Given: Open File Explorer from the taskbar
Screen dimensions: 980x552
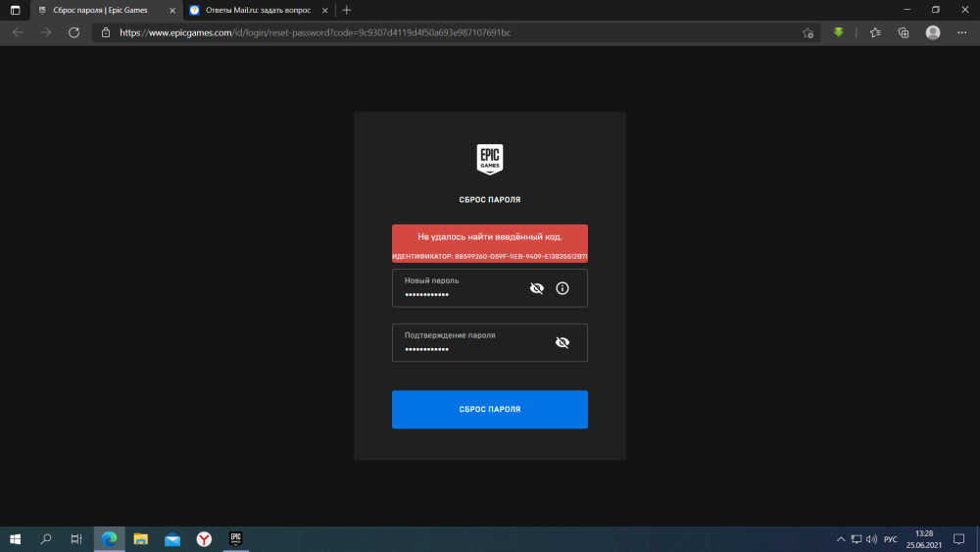Looking at the screenshot, I should (x=140, y=539).
